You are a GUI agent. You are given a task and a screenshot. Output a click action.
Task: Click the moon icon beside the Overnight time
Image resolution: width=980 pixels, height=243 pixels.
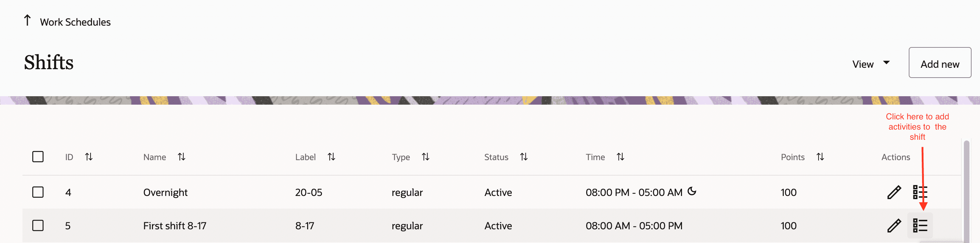[x=693, y=192]
